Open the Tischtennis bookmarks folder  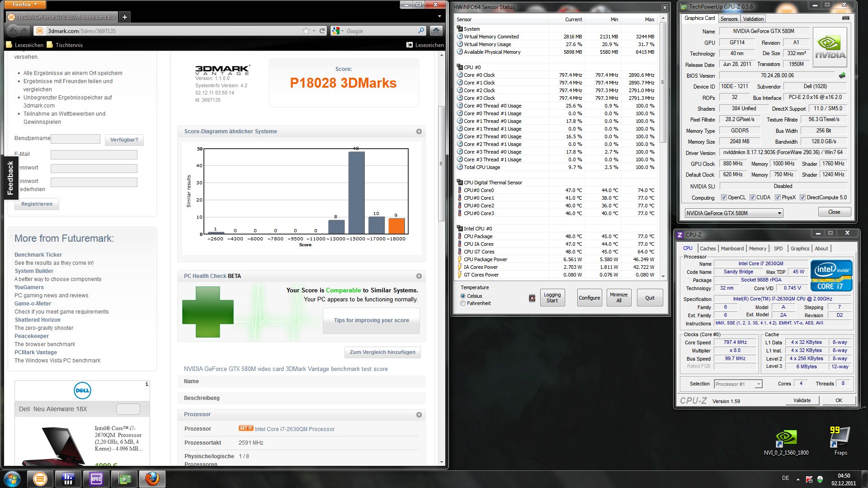[65, 45]
